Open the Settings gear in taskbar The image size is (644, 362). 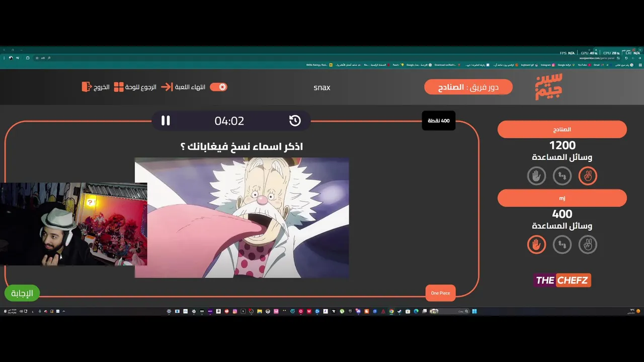point(169,311)
